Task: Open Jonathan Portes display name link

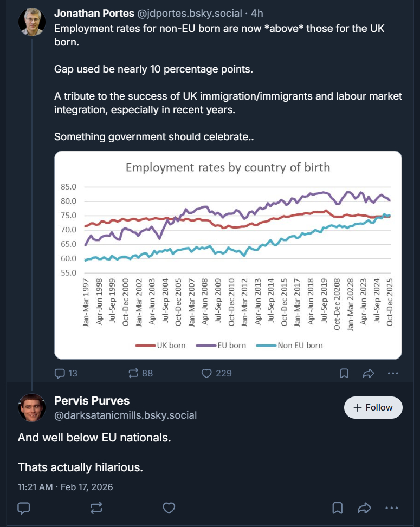Action: (94, 13)
